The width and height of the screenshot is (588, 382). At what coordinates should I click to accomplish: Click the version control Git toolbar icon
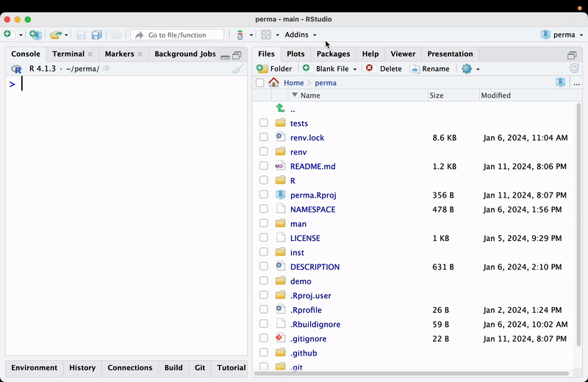click(x=240, y=35)
